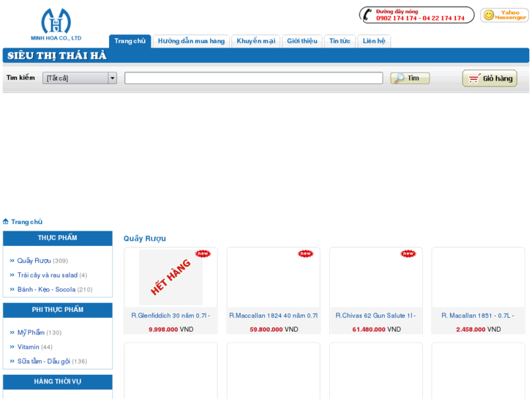Click the new badge on R.Glenfiddich item
This screenshot has width=532, height=399.
203,253
